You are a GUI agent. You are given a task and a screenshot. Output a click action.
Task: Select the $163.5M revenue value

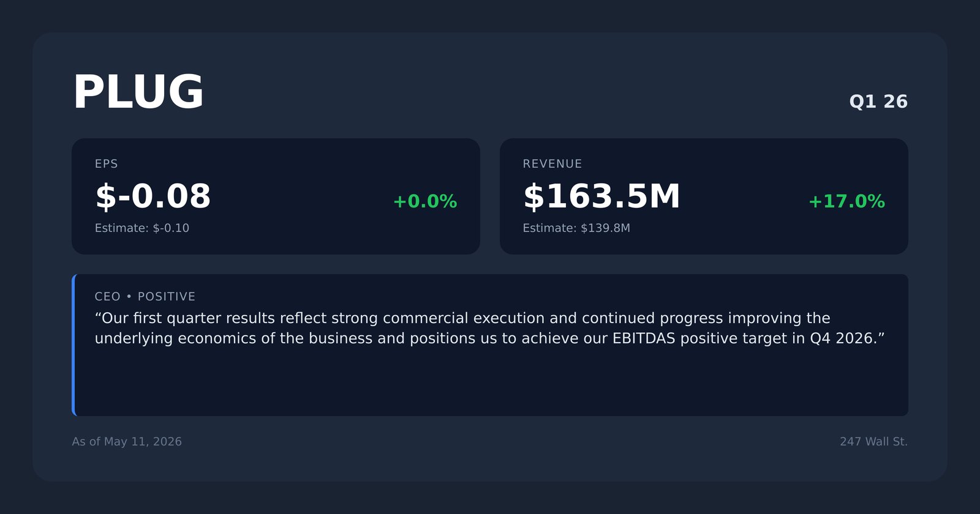[601, 196]
